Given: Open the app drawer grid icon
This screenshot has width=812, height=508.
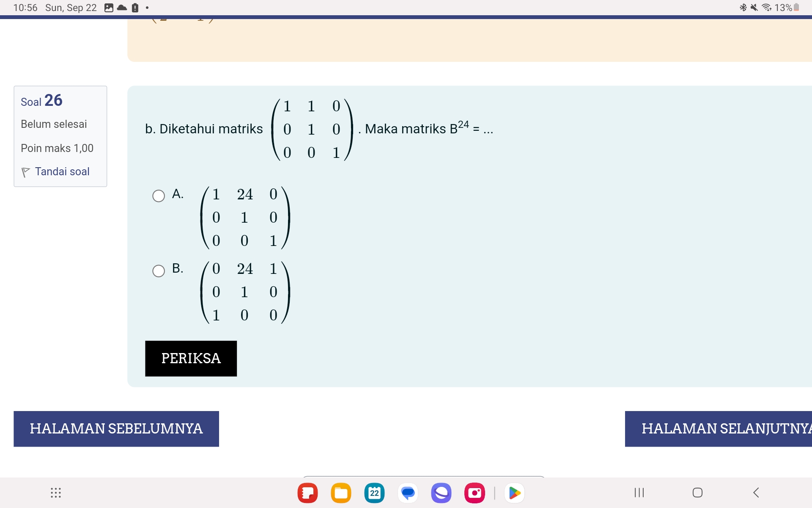Looking at the screenshot, I should pyautogui.click(x=56, y=492).
